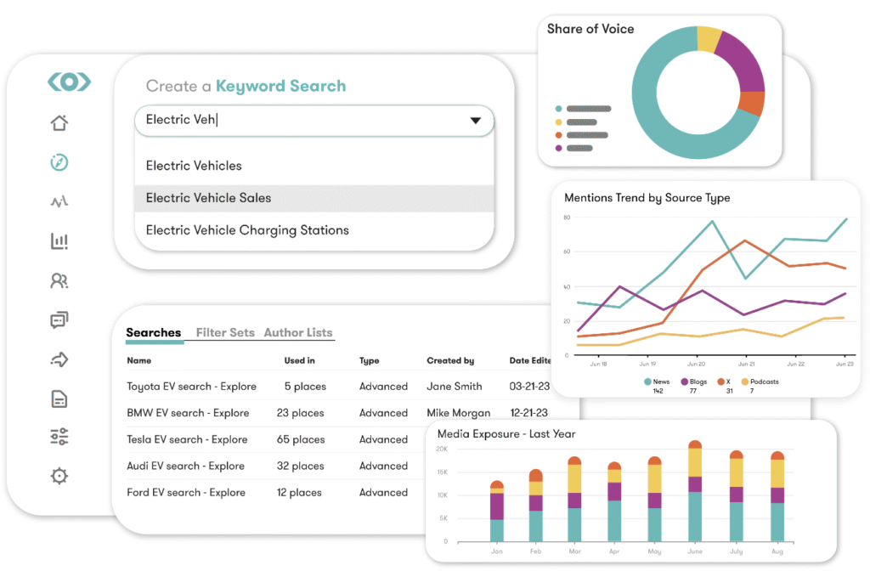Sort by the 'Used in' column header
The height and width of the screenshot is (588, 870).
click(300, 360)
